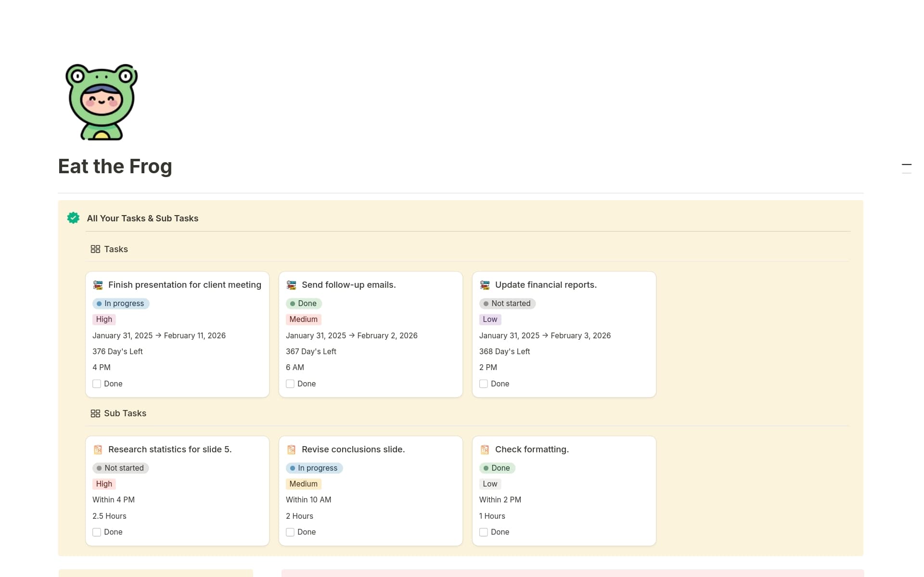Click the icon on the Finish presentation card
The height and width of the screenshot is (577, 924).
(98, 285)
